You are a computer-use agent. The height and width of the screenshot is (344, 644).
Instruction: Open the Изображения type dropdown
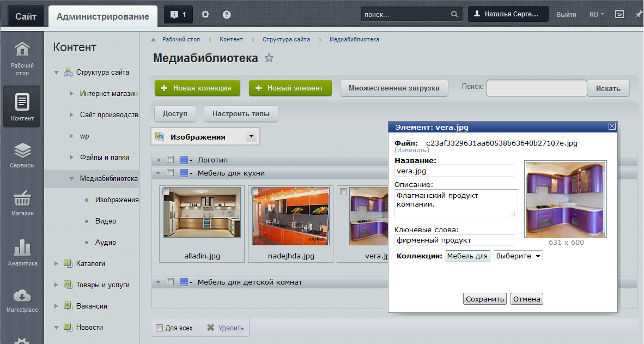click(x=251, y=137)
